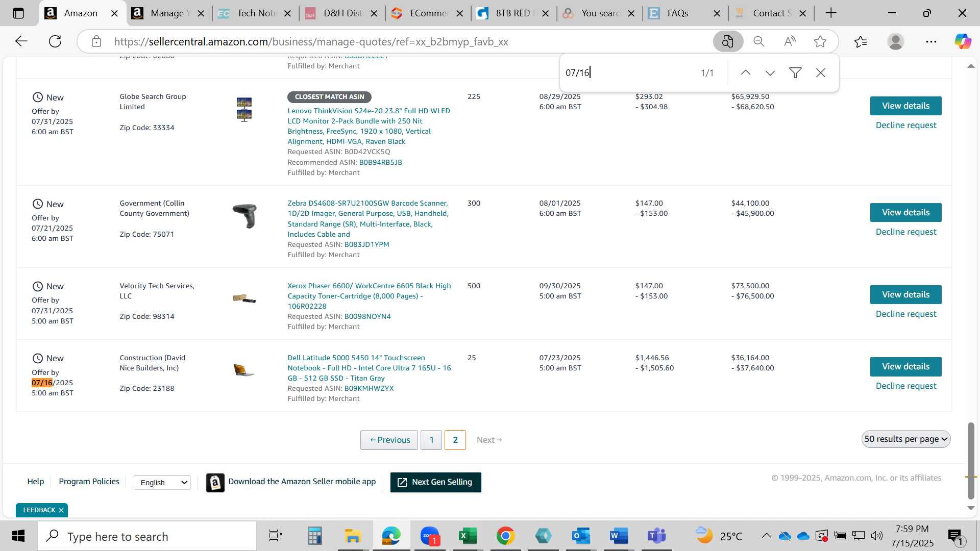Open File Explorer from taskbar

353,536
